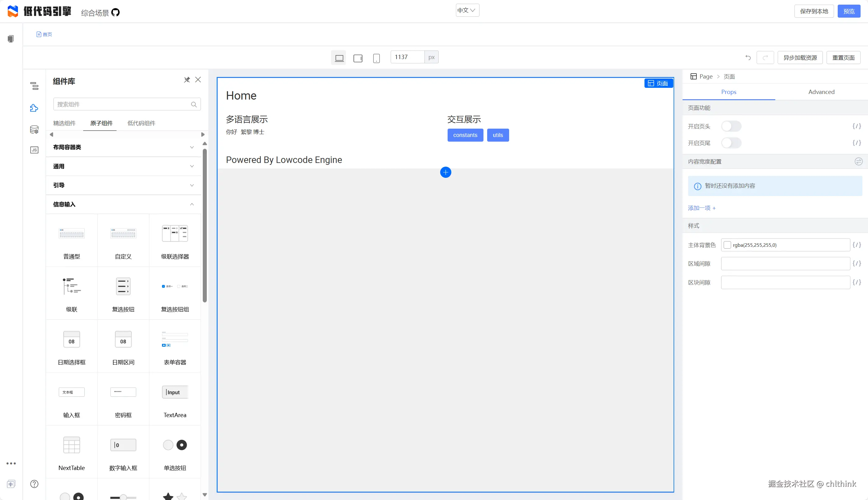Open the 主体背景色 color swatch
The width and height of the screenshot is (868, 500).
coord(727,245)
